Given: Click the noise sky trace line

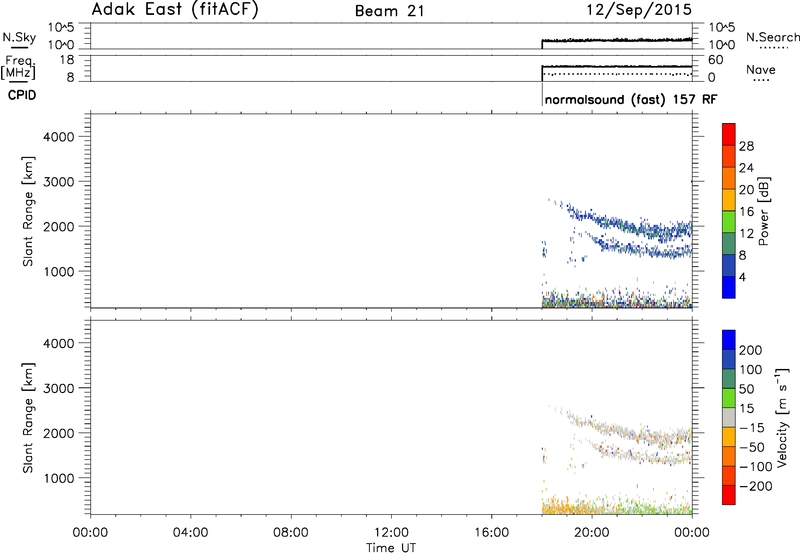Looking at the screenshot, I should pyautogui.click(x=617, y=40).
